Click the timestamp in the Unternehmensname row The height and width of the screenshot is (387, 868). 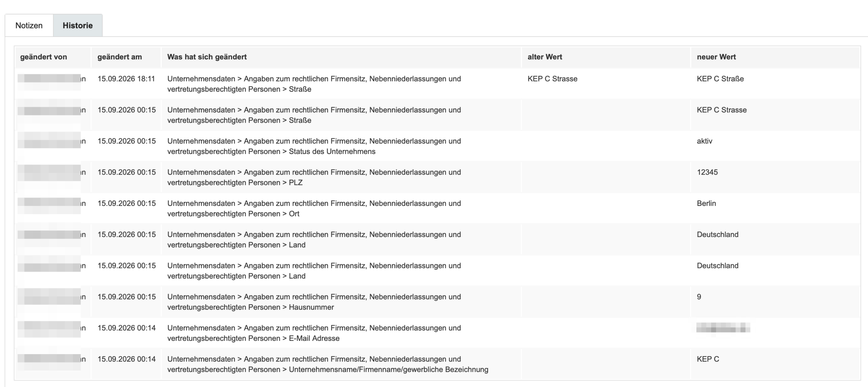coord(126,359)
